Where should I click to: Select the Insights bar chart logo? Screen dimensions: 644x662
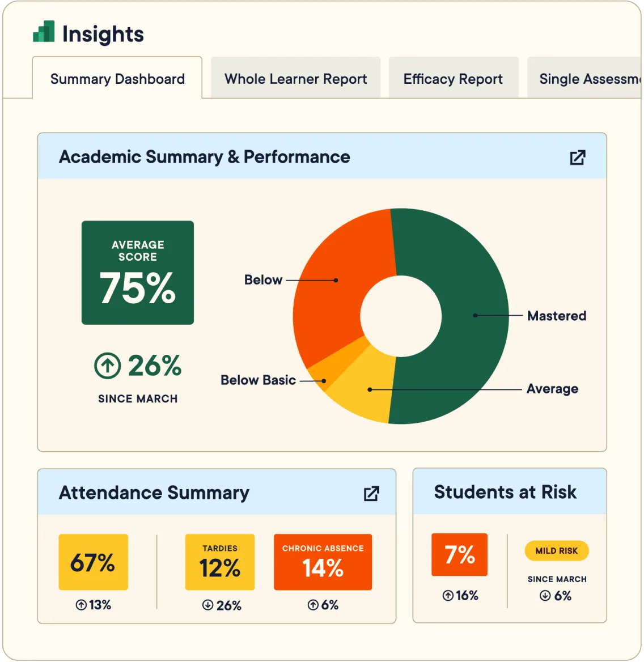tap(44, 33)
